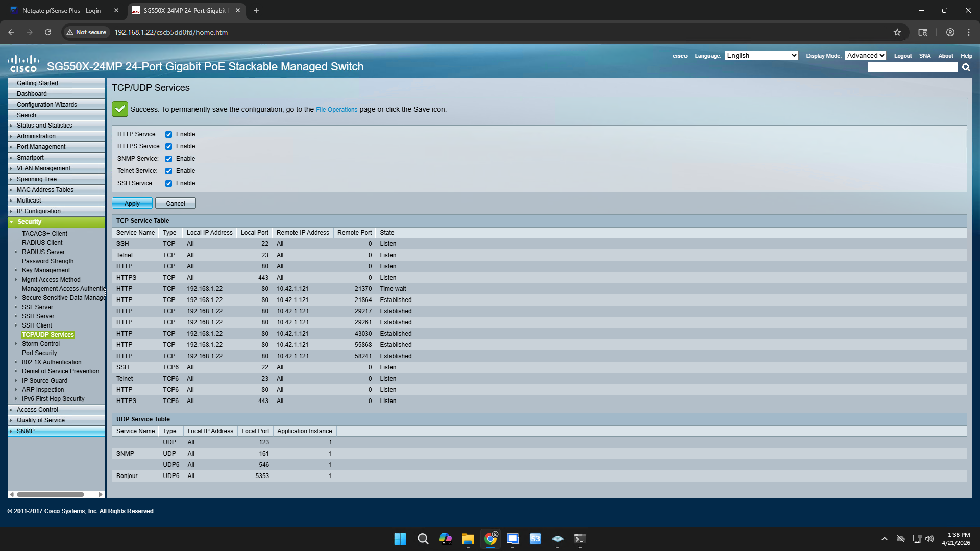The width and height of the screenshot is (980, 551).
Task: Follow the File Operations link
Action: coord(336,110)
